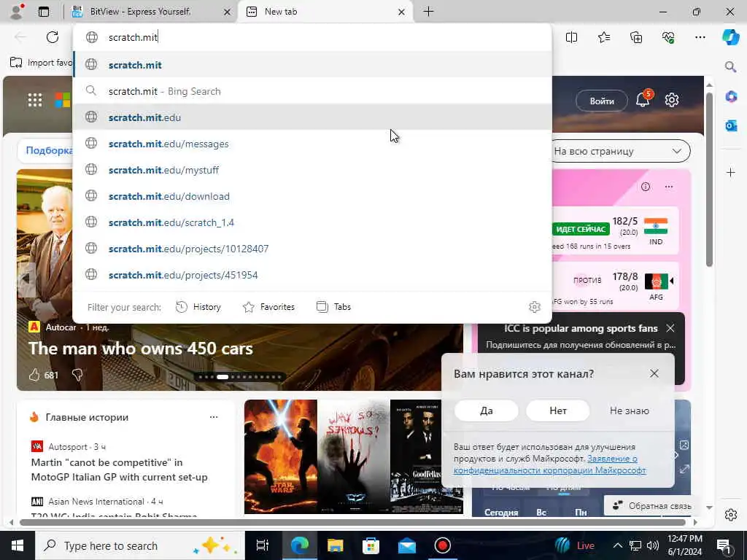Choose scratch.mit.edu/download suggestion
Image resolution: width=747 pixels, height=560 pixels.
coord(312,196)
